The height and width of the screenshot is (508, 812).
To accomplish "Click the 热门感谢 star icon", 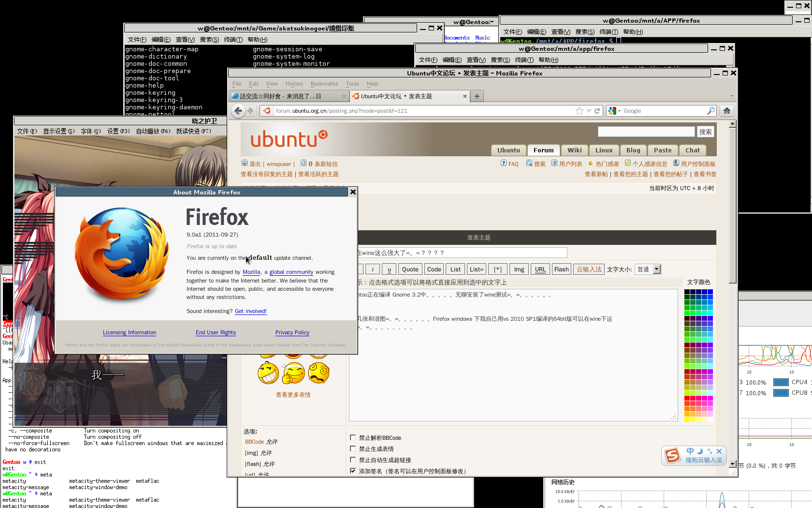I will [x=591, y=164].
